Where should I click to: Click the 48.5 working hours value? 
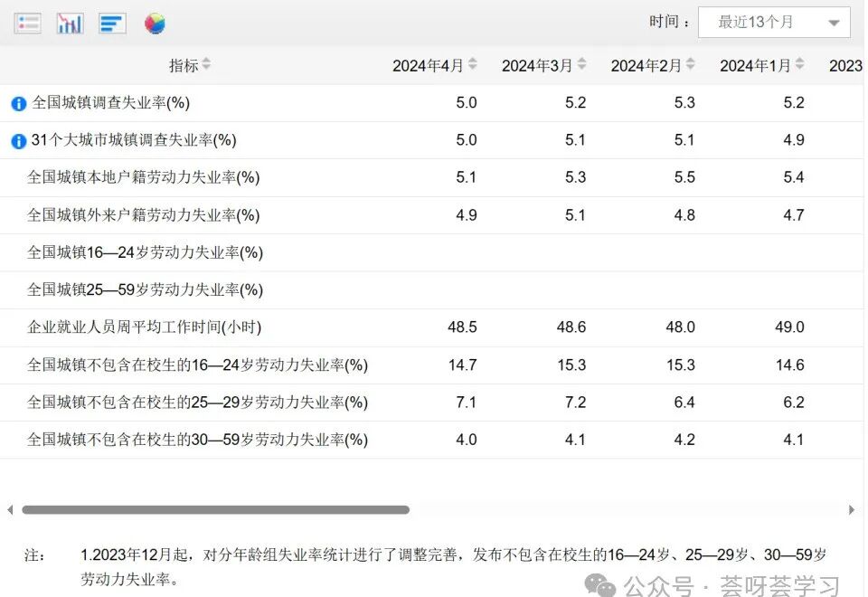pyautogui.click(x=462, y=327)
